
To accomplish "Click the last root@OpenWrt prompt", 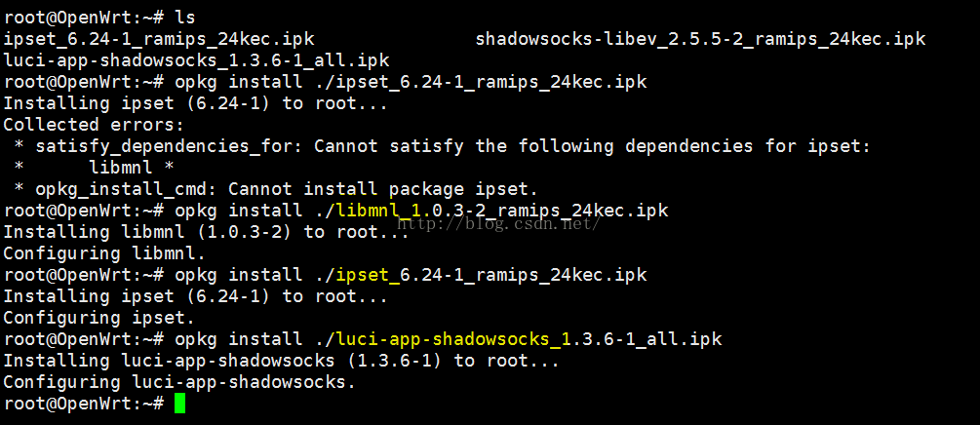I will pyautogui.click(x=84, y=404).
